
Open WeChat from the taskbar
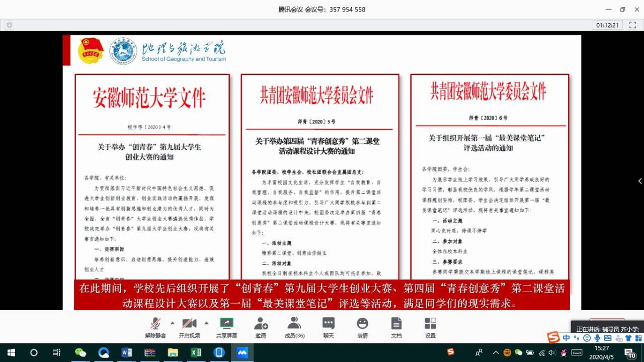[x=80, y=352]
